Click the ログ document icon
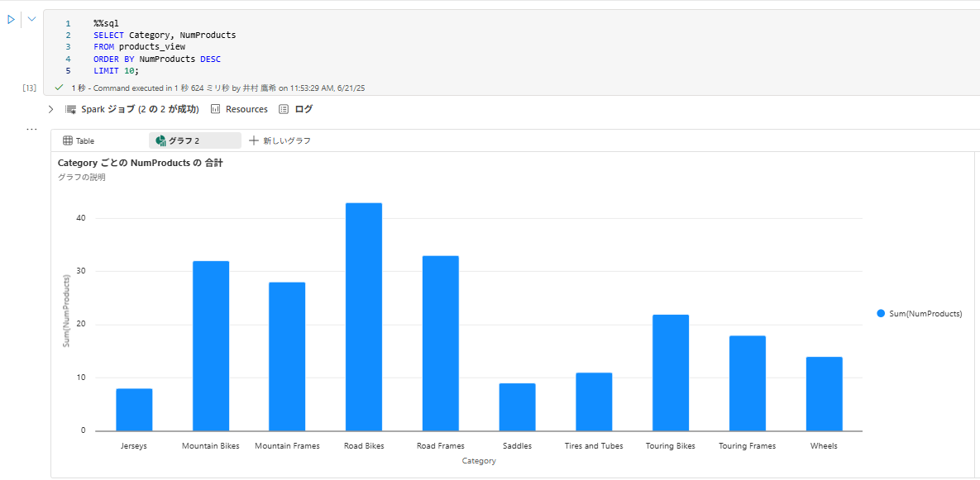Screen dimensions: 980x480 tap(284, 109)
